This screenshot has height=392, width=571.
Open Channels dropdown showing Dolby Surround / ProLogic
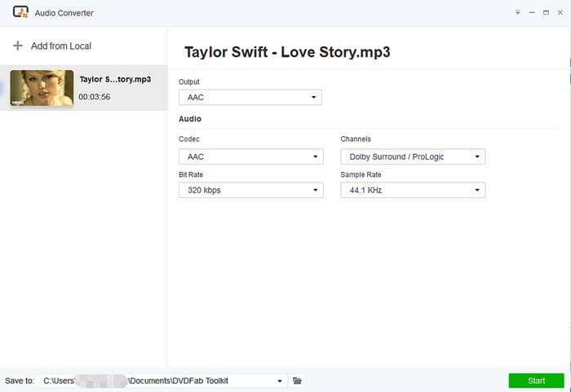(413, 156)
